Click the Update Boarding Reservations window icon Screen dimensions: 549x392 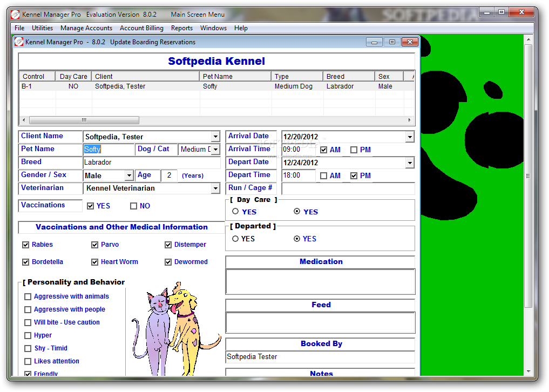pos(18,42)
